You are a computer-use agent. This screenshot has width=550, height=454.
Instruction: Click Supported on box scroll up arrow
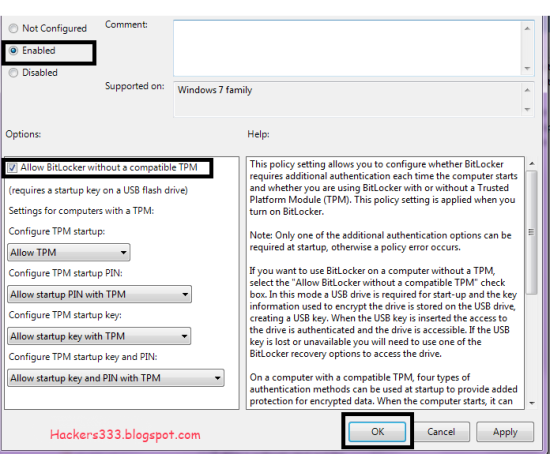527,90
